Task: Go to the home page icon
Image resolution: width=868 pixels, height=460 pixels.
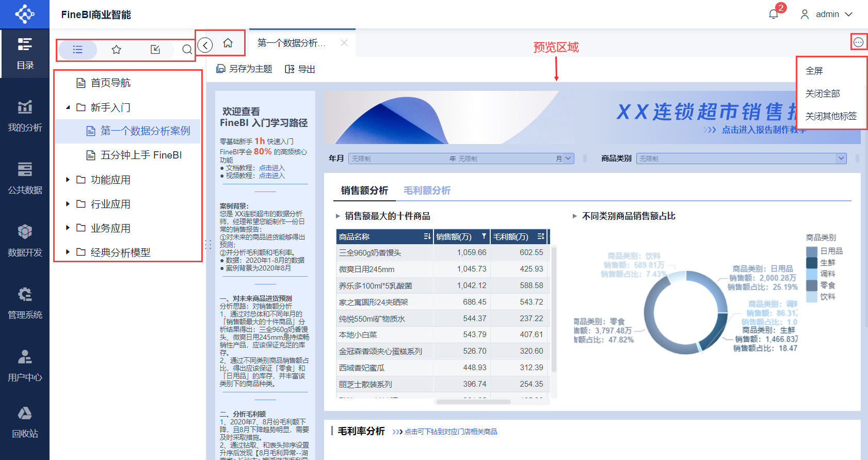Action: point(228,43)
